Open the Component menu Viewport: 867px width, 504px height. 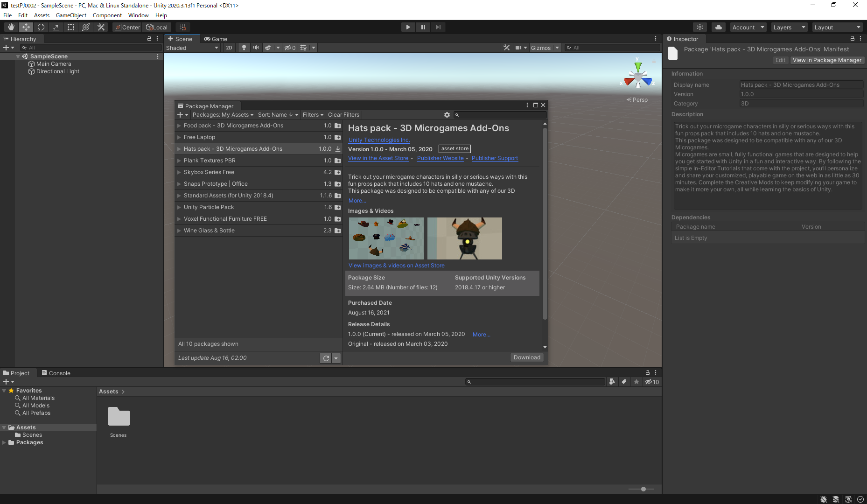107,15
